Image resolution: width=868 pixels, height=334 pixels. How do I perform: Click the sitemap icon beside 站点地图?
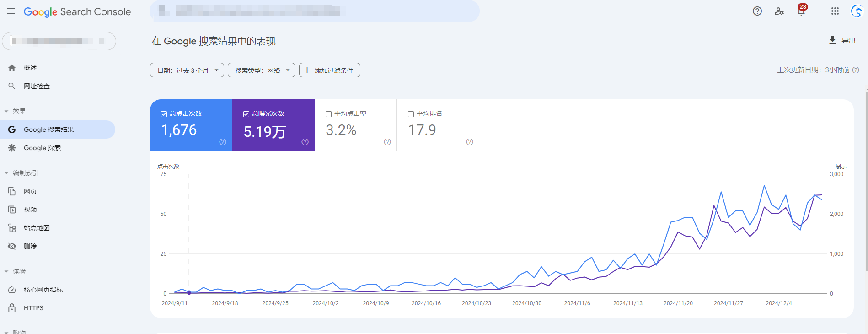point(12,228)
